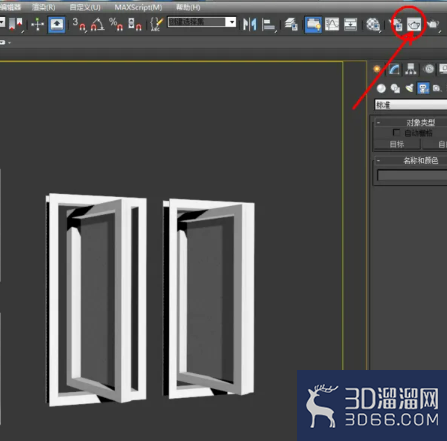Open Manage Layers icon
The image size is (447, 441).
(291, 24)
